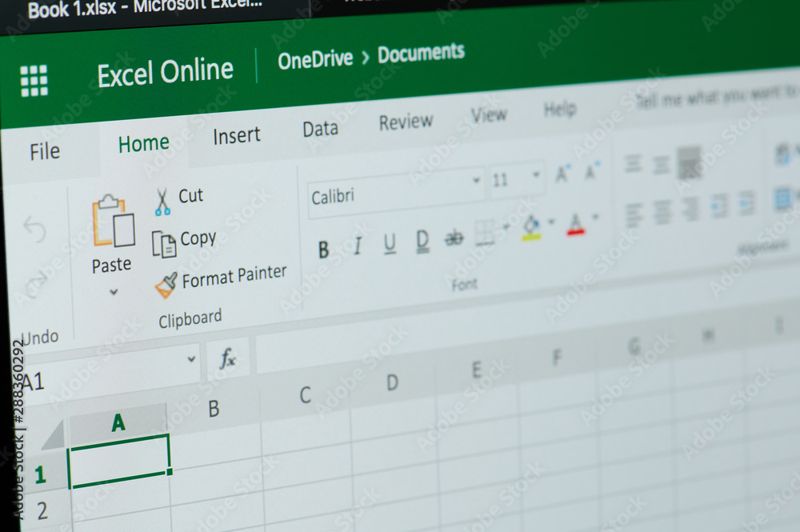This screenshot has width=800, height=532.
Task: Select column E header
Action: tap(477, 370)
